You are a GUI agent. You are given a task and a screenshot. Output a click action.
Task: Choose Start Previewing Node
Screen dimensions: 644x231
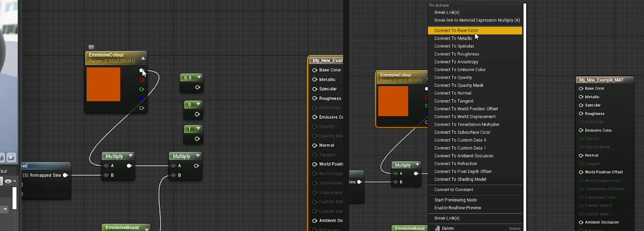coord(475,200)
